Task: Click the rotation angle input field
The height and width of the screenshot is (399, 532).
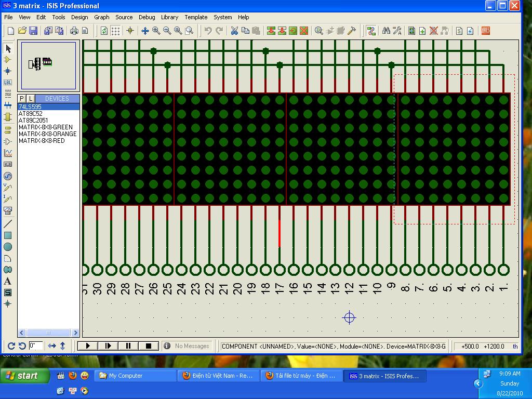Action: click(x=35, y=346)
